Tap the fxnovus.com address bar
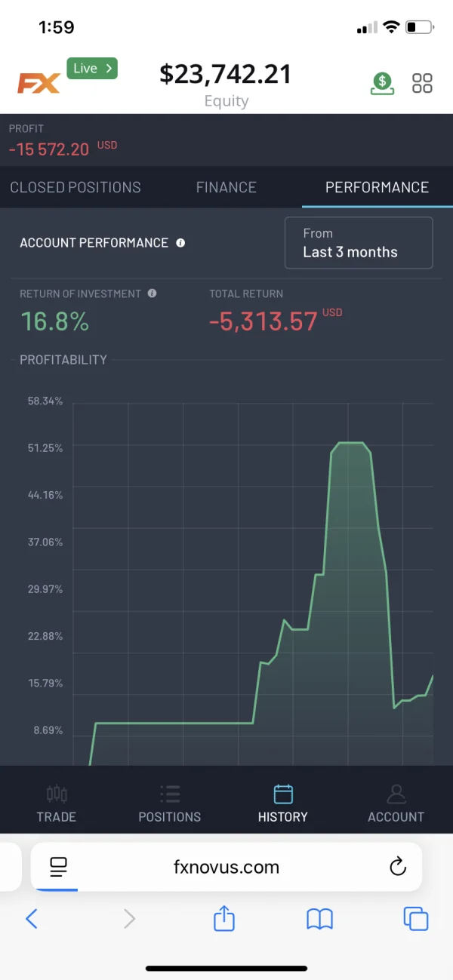The image size is (453, 980). (x=226, y=867)
